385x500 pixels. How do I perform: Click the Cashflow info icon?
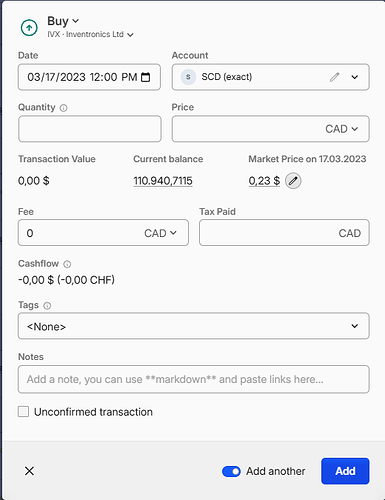[67, 264]
